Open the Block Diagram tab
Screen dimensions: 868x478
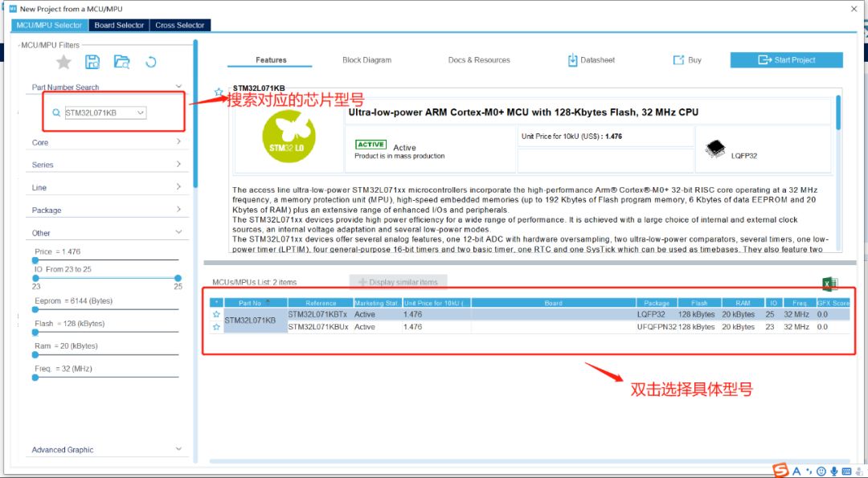pyautogui.click(x=366, y=59)
